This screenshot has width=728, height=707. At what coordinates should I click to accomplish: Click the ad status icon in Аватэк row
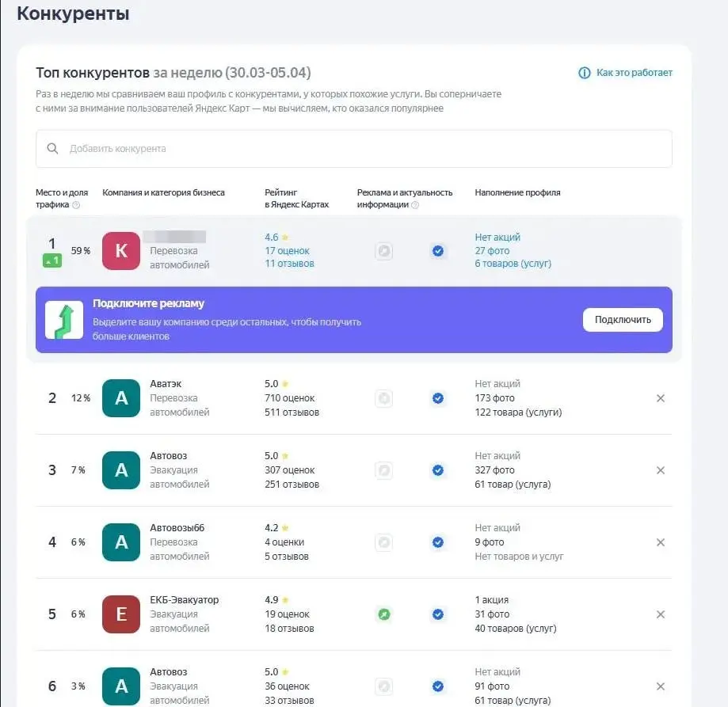(x=384, y=398)
